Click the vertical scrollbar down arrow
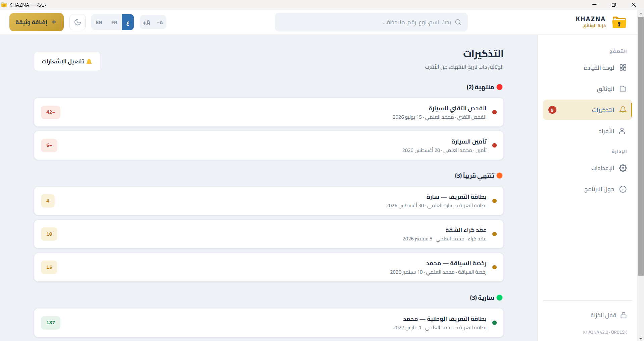This screenshot has width=644, height=341. (x=641, y=338)
